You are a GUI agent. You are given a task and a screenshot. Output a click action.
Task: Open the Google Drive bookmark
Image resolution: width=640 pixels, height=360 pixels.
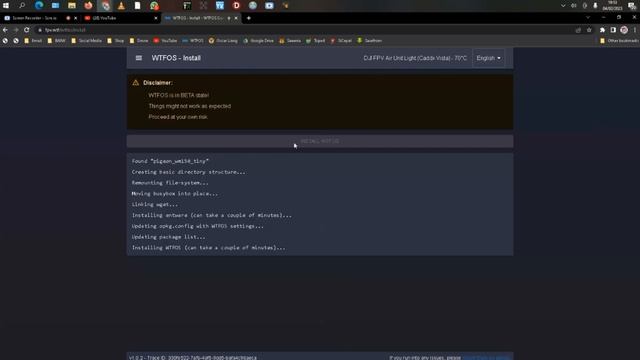pyautogui.click(x=258, y=41)
